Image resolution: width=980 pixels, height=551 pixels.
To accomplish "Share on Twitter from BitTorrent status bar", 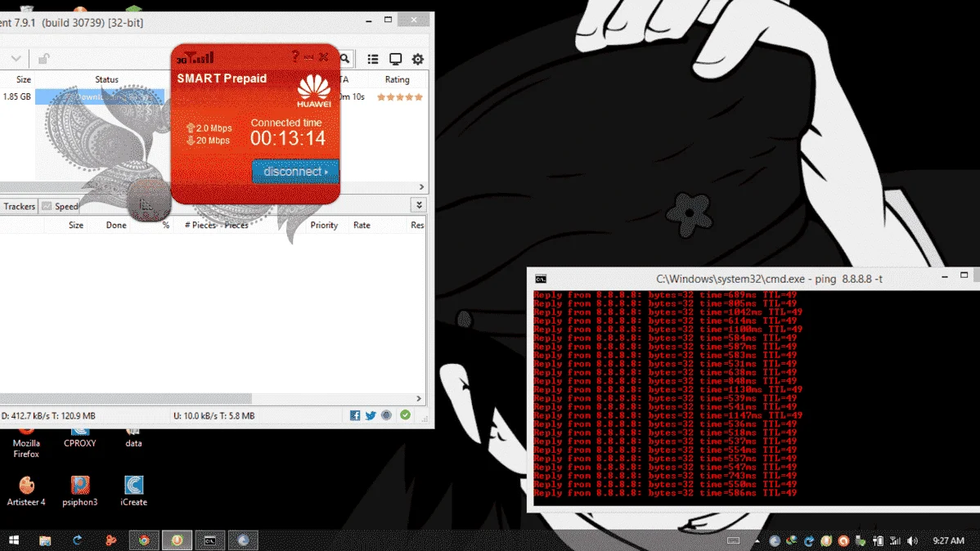I will coord(371,415).
